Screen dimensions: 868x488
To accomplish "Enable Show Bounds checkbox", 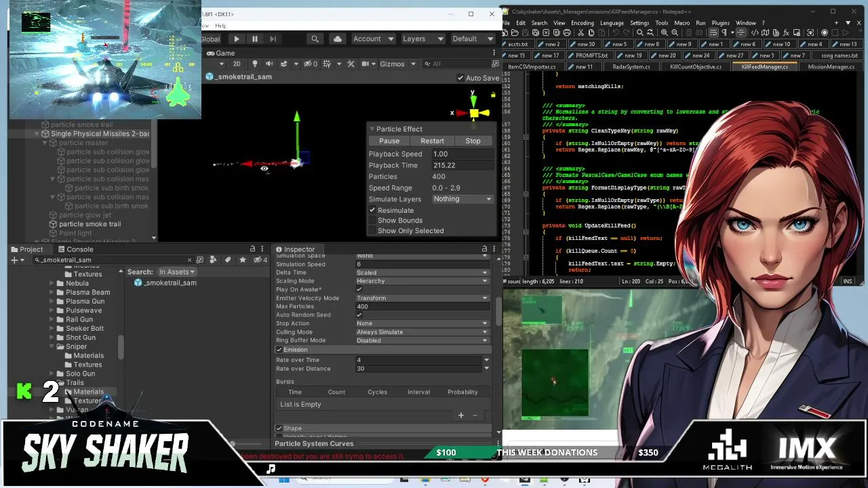I will [372, 220].
